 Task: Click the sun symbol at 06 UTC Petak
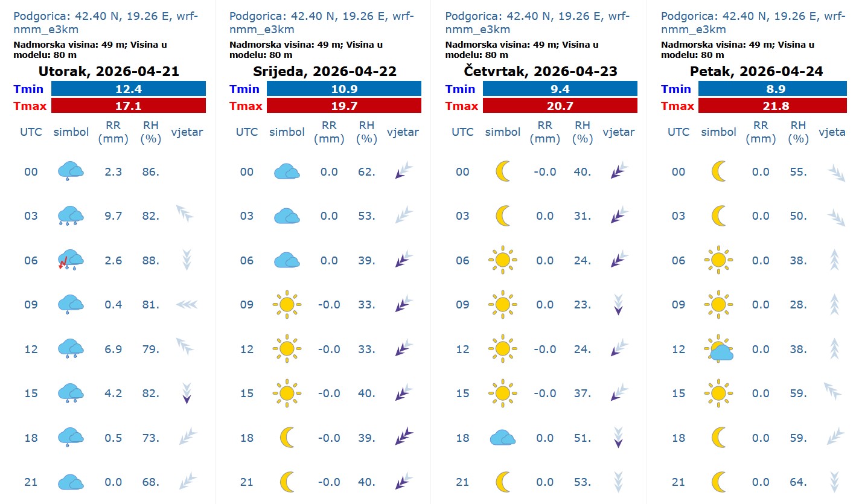pos(718,260)
